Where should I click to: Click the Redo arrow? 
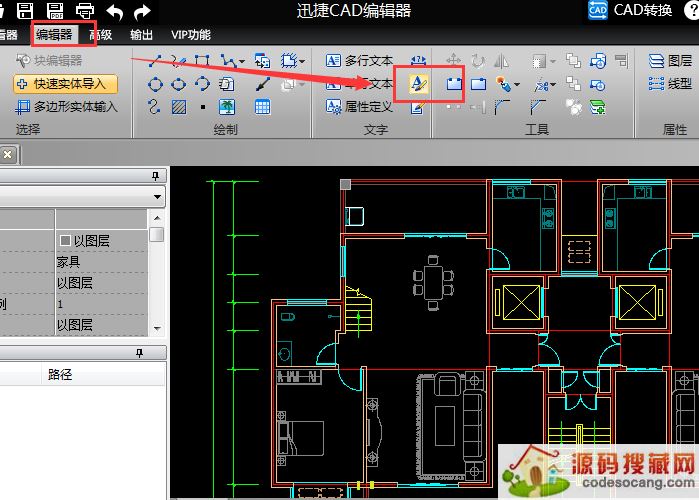[142, 12]
